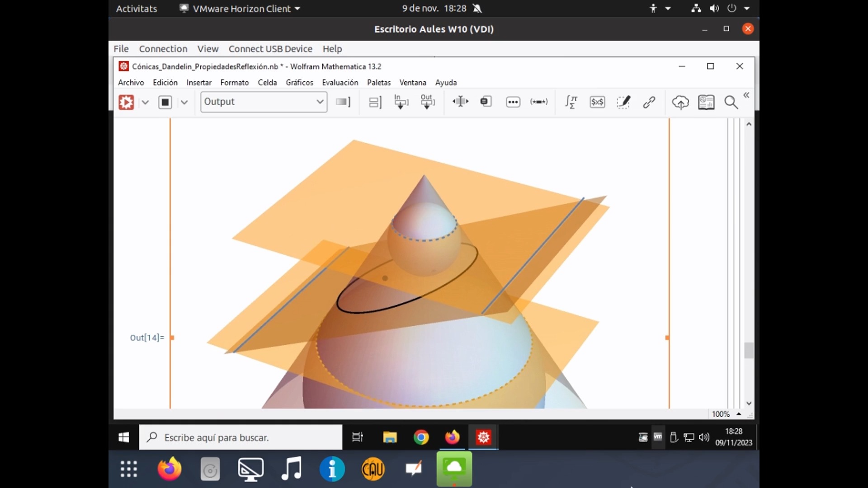This screenshot has height=488, width=868.
Task: Click Windows tray volume icon
Action: pyautogui.click(x=704, y=437)
